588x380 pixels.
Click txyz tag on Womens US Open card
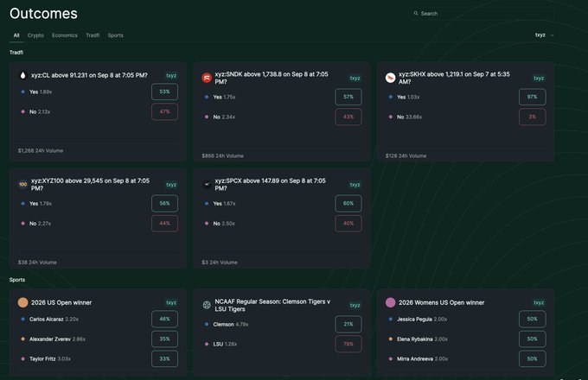[x=539, y=302]
